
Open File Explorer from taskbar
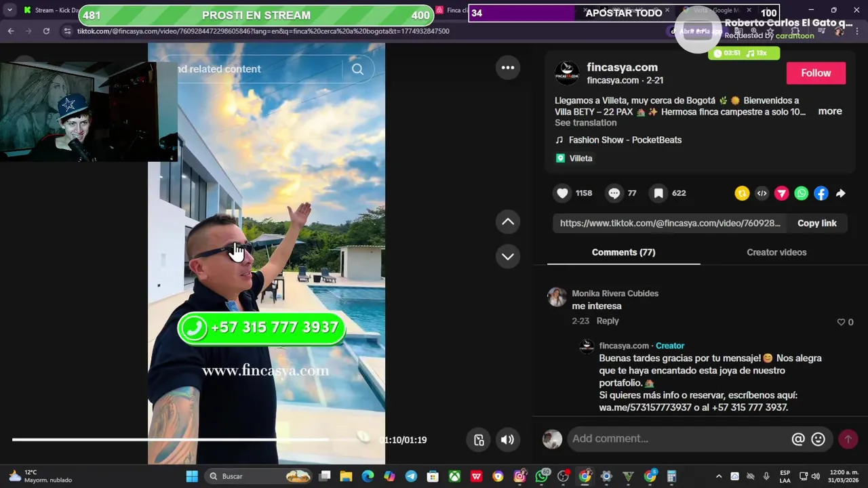(346, 476)
